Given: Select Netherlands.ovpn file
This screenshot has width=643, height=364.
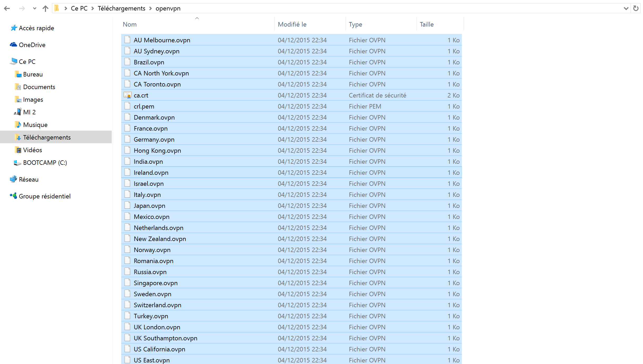Looking at the screenshot, I should click(291, 228).
